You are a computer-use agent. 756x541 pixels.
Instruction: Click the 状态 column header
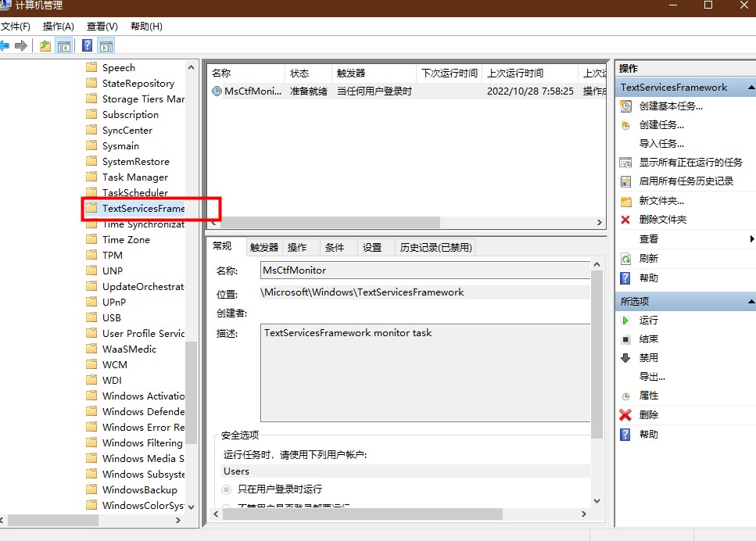[308, 73]
